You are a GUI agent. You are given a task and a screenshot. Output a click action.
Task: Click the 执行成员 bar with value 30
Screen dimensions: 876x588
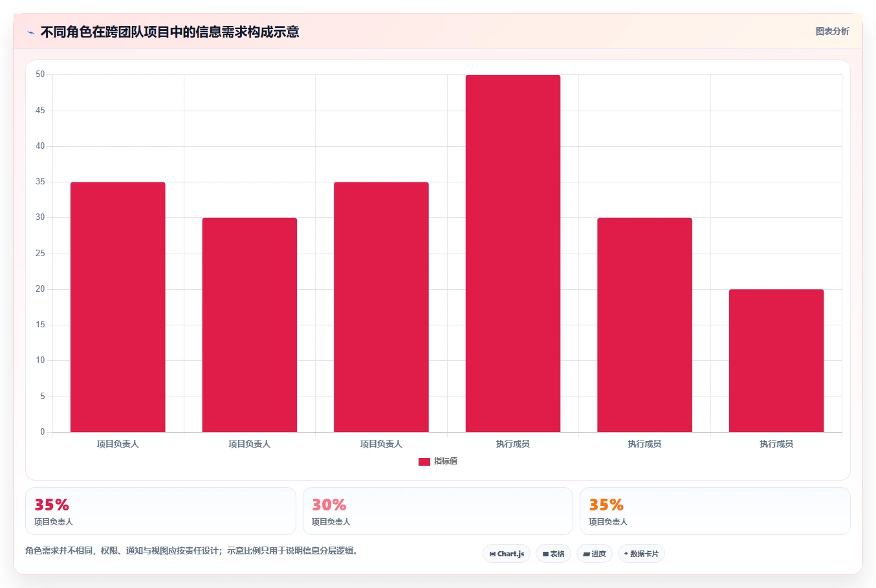coord(644,325)
